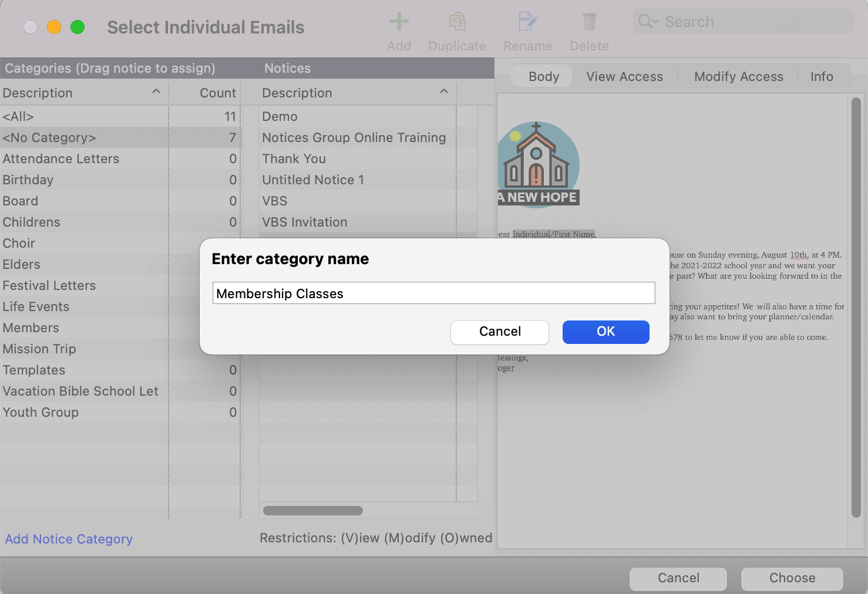Confirm the category name with OK
The image size is (868, 594).
click(x=605, y=332)
